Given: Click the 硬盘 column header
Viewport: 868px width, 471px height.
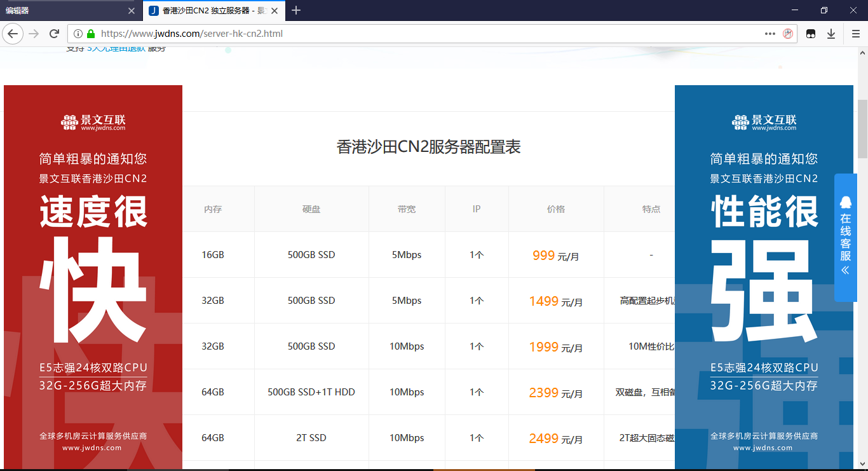Looking at the screenshot, I should [x=311, y=209].
